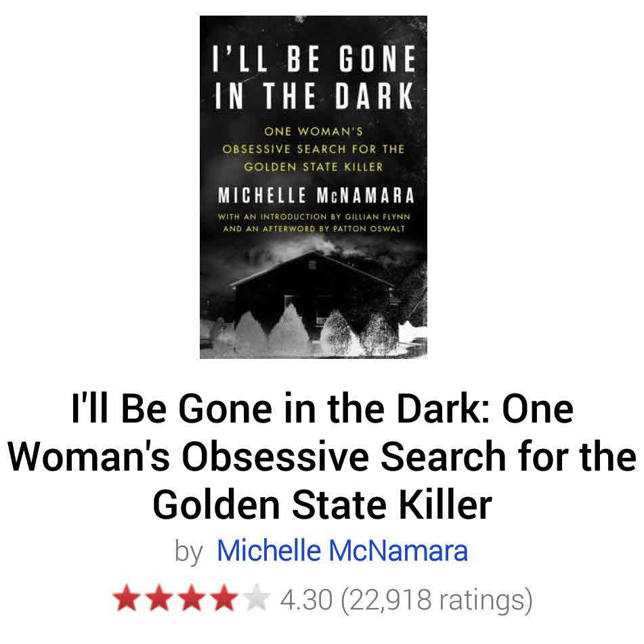Select the fifth grey rating star
The height and width of the screenshot is (644, 644).
click(257, 598)
